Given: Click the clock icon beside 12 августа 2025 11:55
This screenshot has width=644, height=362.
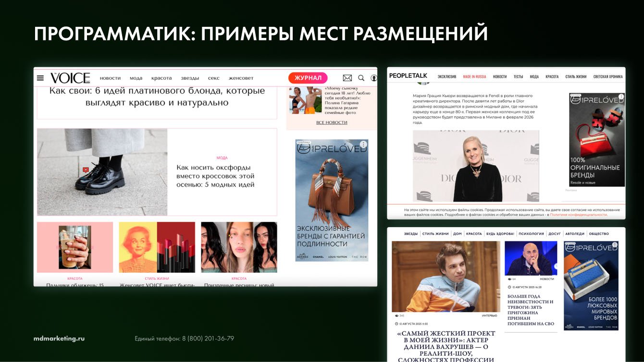Looking at the screenshot, I should 396,324.
